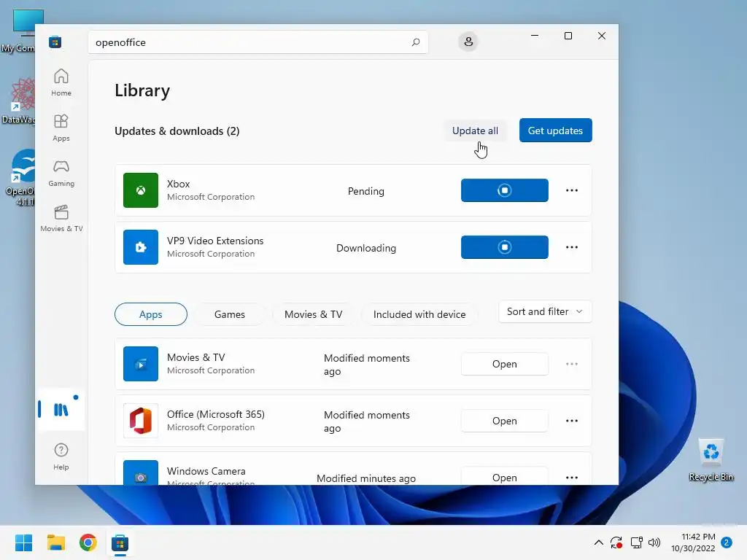
Task: Click the network icon in system tray
Action: pyautogui.click(x=636, y=542)
